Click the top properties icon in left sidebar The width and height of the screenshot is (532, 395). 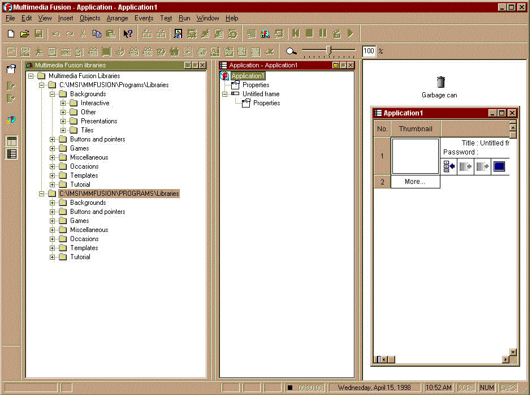11,69
